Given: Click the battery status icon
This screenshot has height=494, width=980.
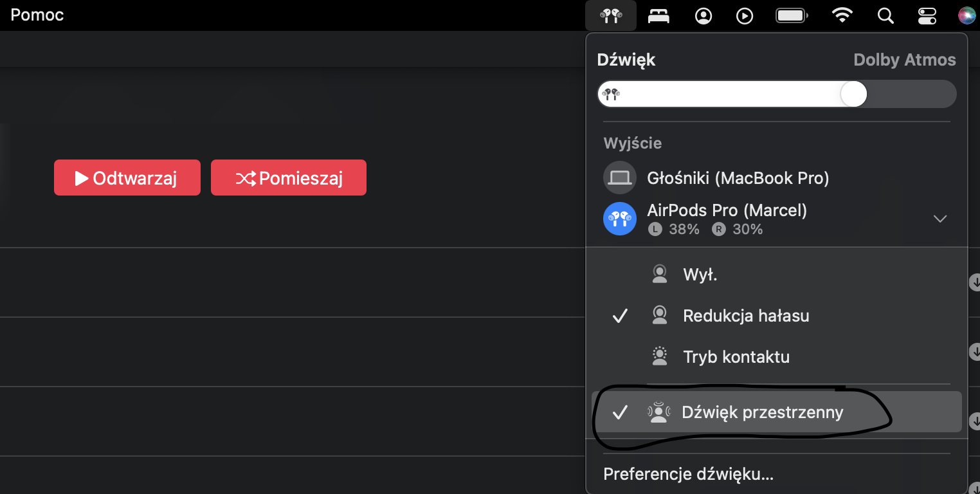Looking at the screenshot, I should (x=792, y=15).
